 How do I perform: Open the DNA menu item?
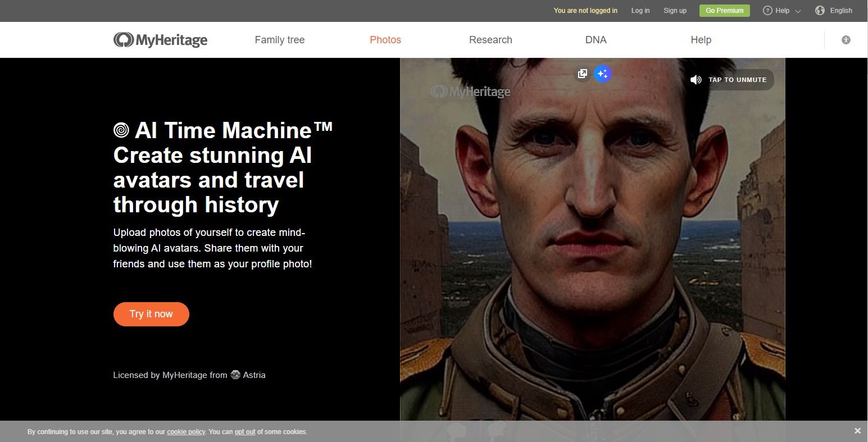pos(596,39)
